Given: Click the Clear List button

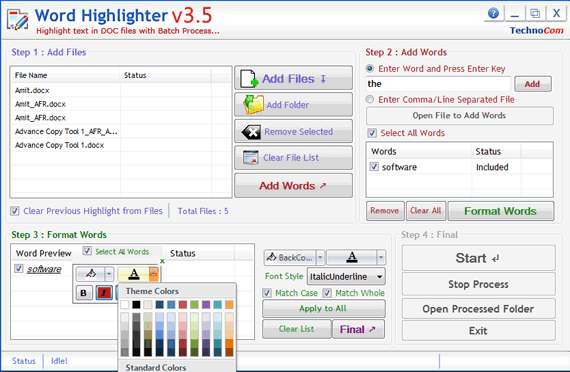Looking at the screenshot, I should 296,329.
